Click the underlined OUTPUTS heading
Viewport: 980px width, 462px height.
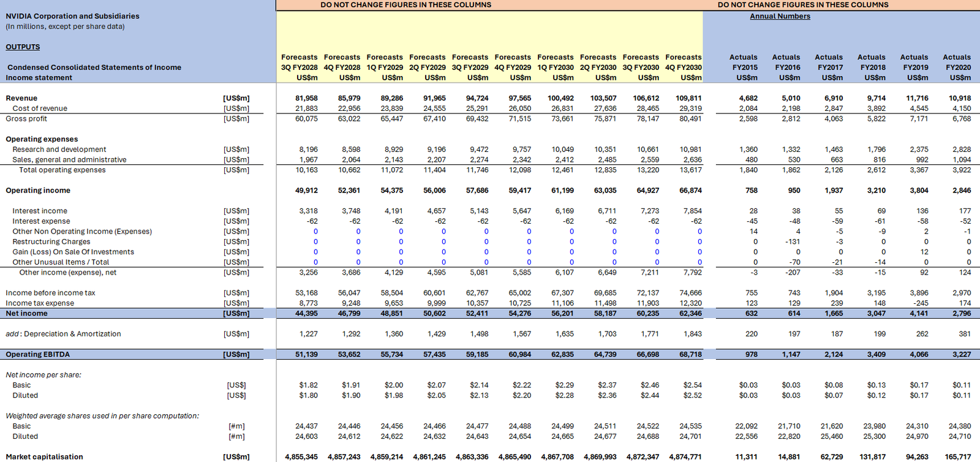click(23, 47)
